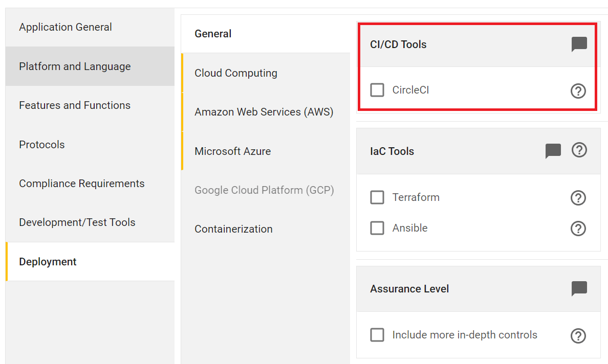Show help for Ansible

pos(578,229)
